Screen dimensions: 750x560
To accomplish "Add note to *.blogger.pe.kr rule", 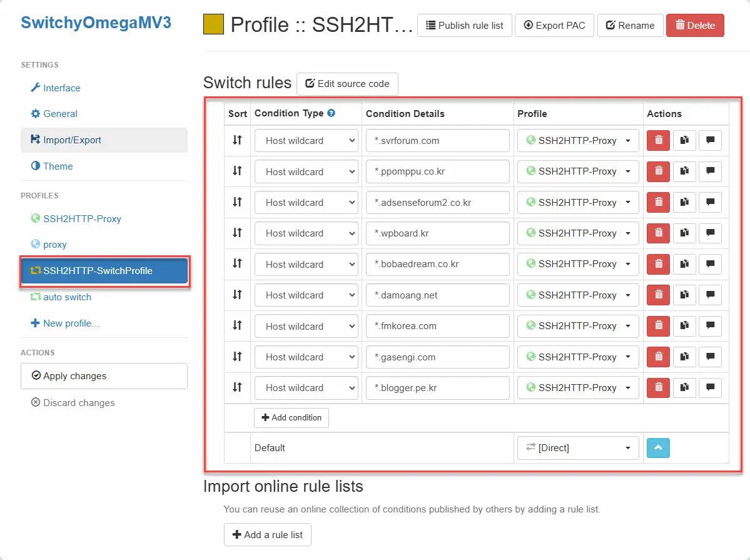I will point(711,387).
